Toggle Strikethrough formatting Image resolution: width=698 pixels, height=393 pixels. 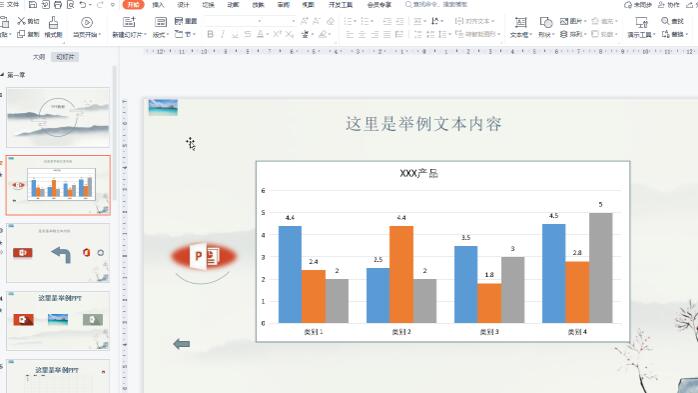tap(248, 34)
